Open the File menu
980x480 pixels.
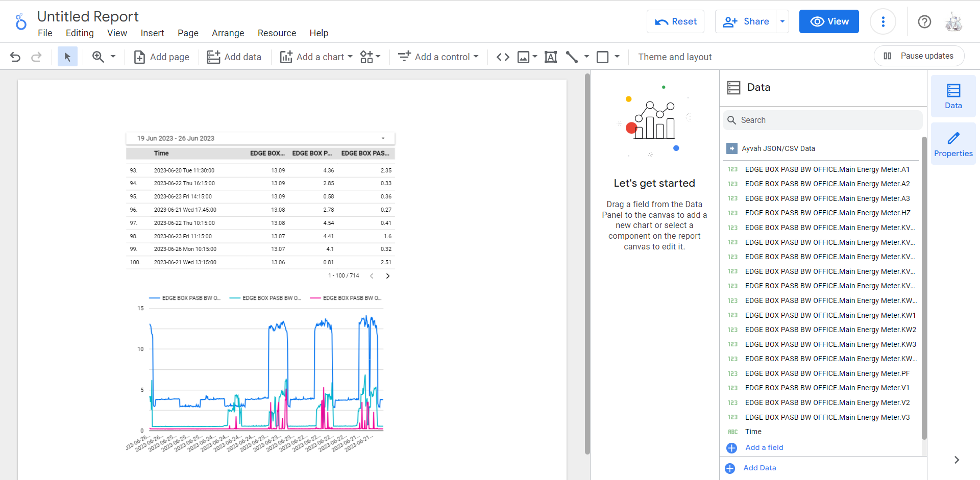point(45,33)
